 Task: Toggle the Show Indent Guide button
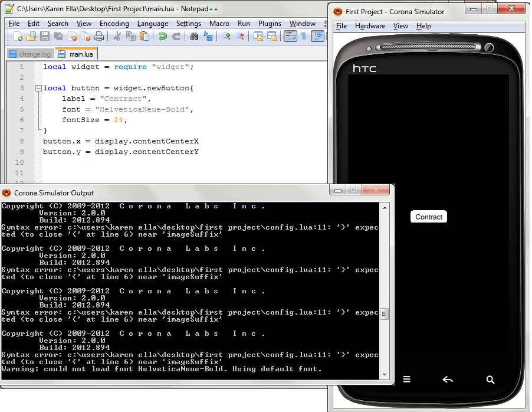pyautogui.click(x=317, y=36)
